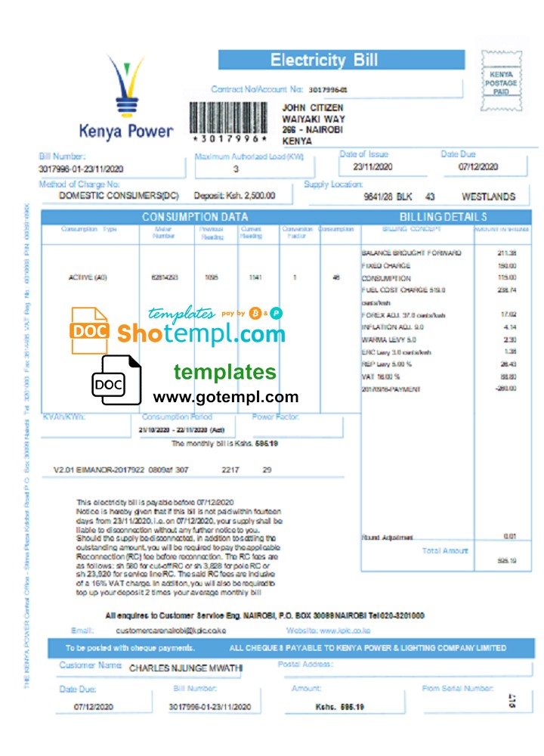544x756 pixels.
Task: Click the Deposit Ksh. 2,500.00 text
Action: (x=234, y=196)
